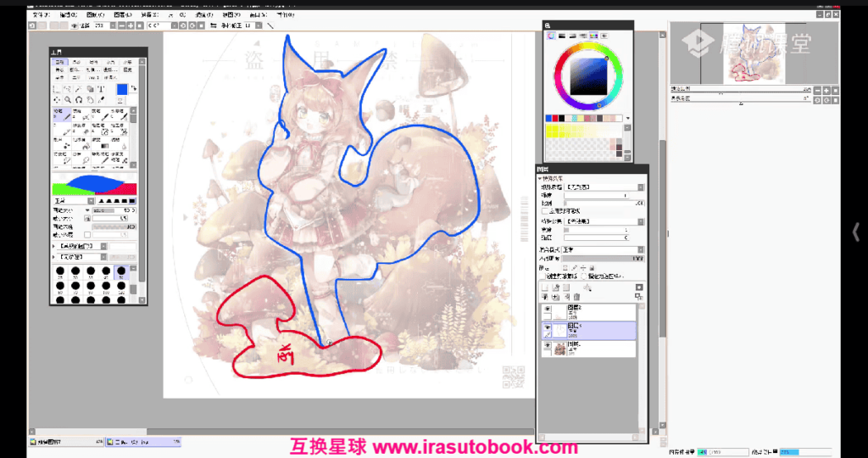This screenshot has height=458, width=868.
Task: Tick the checkbox below the brush density slider
Action: click(x=87, y=235)
